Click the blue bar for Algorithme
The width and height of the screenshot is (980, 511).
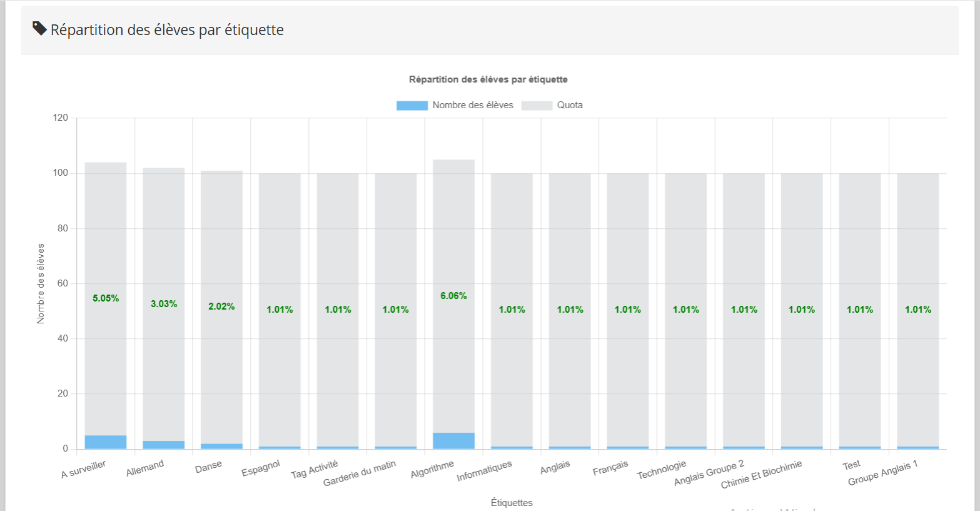(453, 441)
